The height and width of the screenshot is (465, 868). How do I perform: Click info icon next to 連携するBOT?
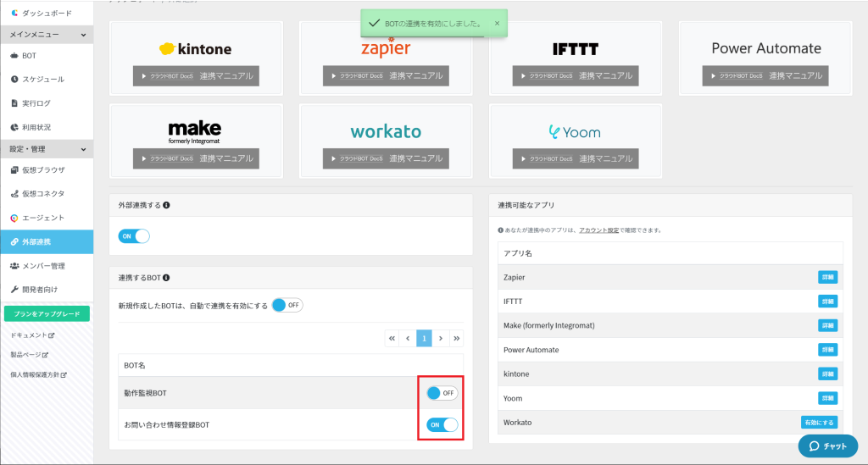point(166,278)
